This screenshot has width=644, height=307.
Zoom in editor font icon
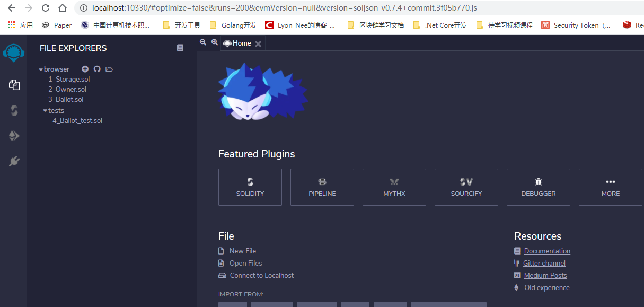pyautogui.click(x=215, y=42)
